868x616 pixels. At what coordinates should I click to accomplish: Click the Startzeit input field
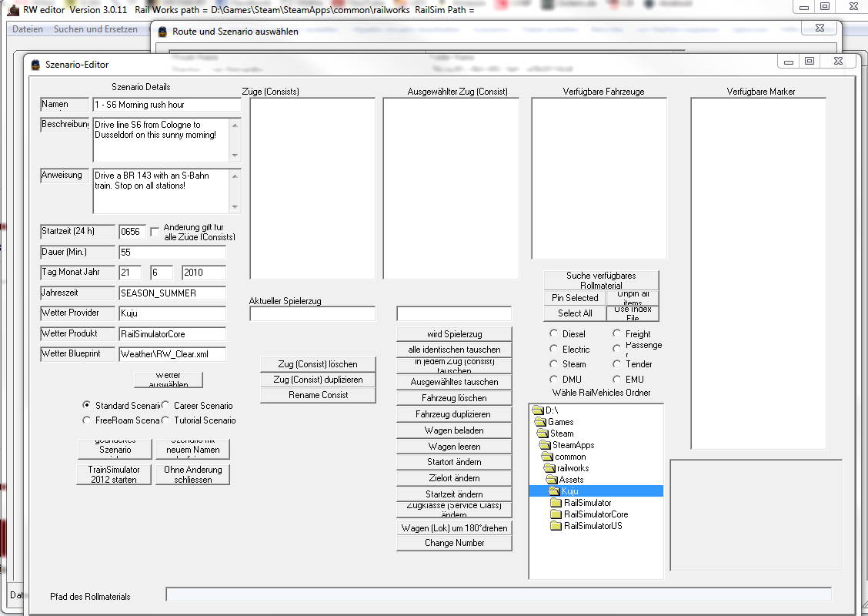point(132,231)
